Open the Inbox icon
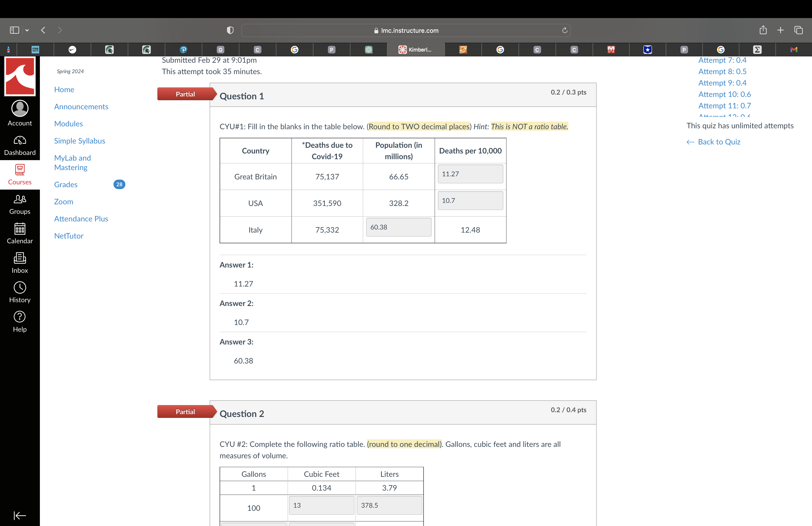Screen dimensions: 812x526 [20, 258]
